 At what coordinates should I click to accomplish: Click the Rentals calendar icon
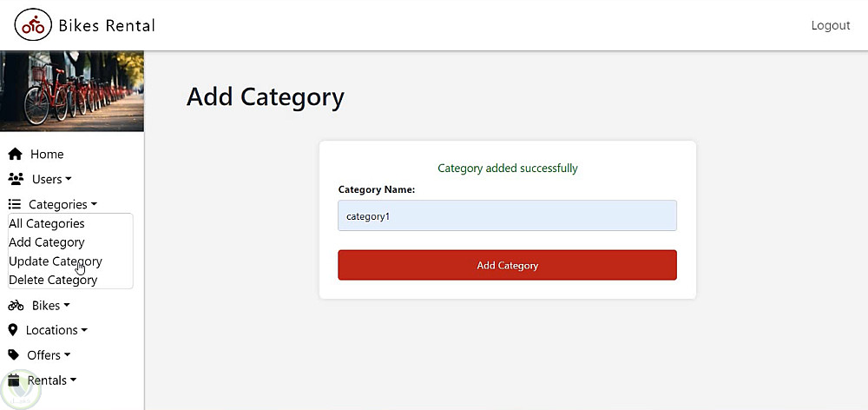tap(14, 380)
